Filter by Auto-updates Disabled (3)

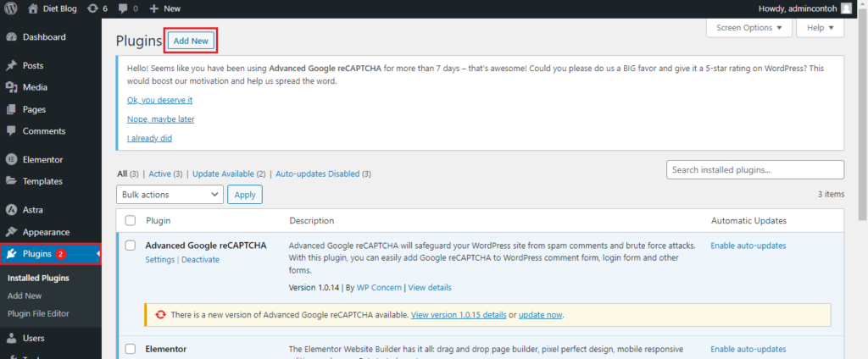(x=323, y=174)
